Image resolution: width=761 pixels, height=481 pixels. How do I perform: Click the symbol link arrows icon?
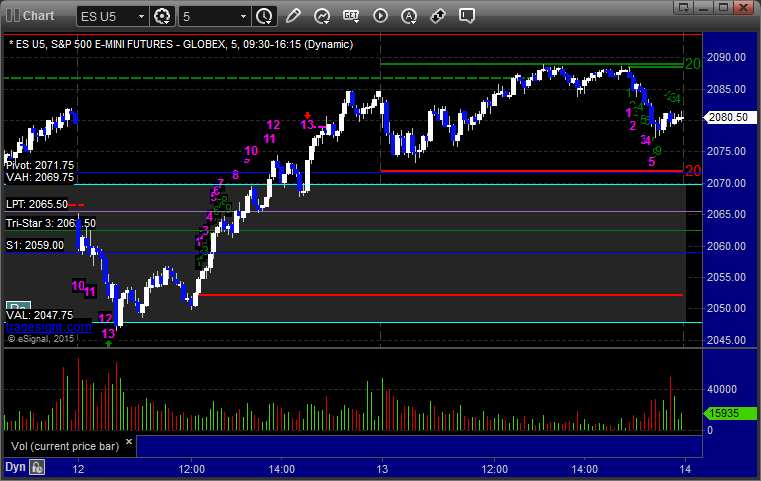438,16
